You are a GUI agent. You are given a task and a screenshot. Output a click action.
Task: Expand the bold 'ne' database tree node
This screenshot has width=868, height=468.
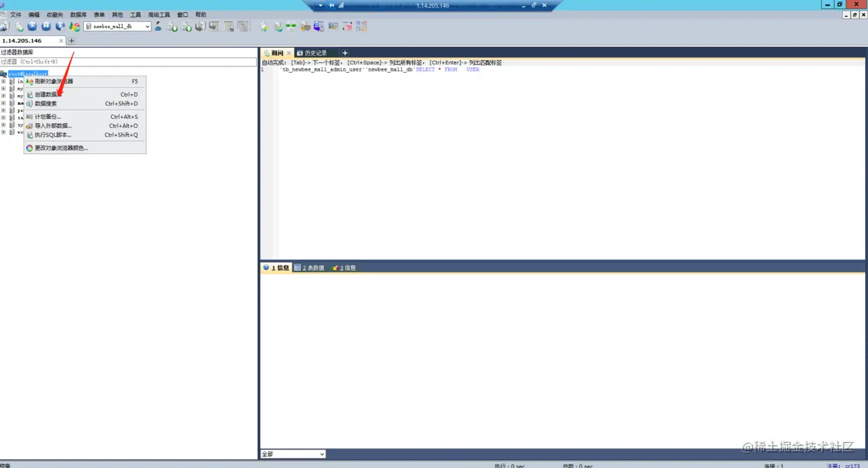pos(3,104)
